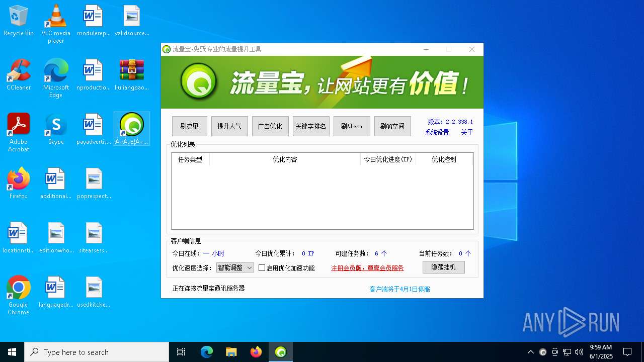This screenshot has width=644, height=362.
Task: Open Edge from the taskbar
Action: 207,352
